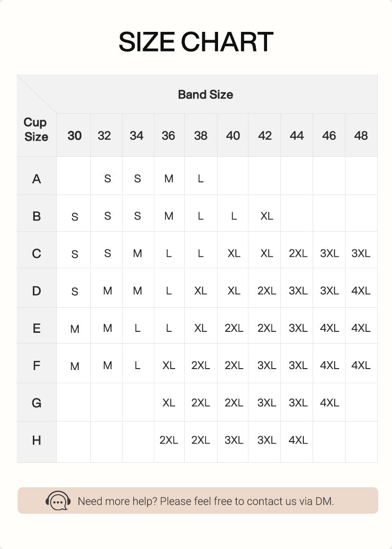Click the headset chat support icon
392x549 pixels.
coord(58,500)
